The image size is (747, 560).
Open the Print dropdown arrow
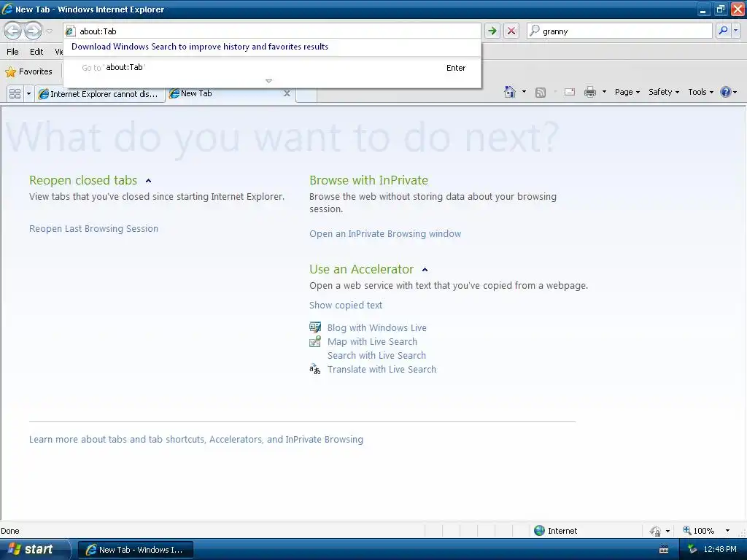tap(604, 92)
